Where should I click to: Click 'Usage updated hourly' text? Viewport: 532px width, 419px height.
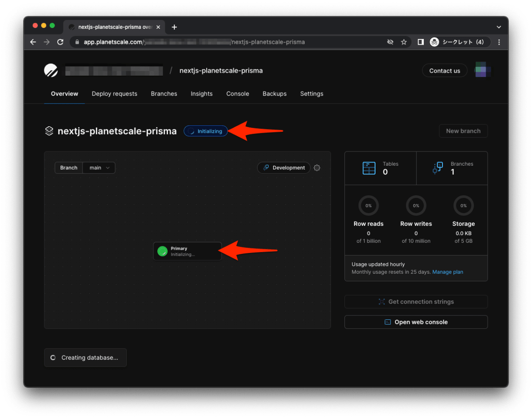coord(378,264)
